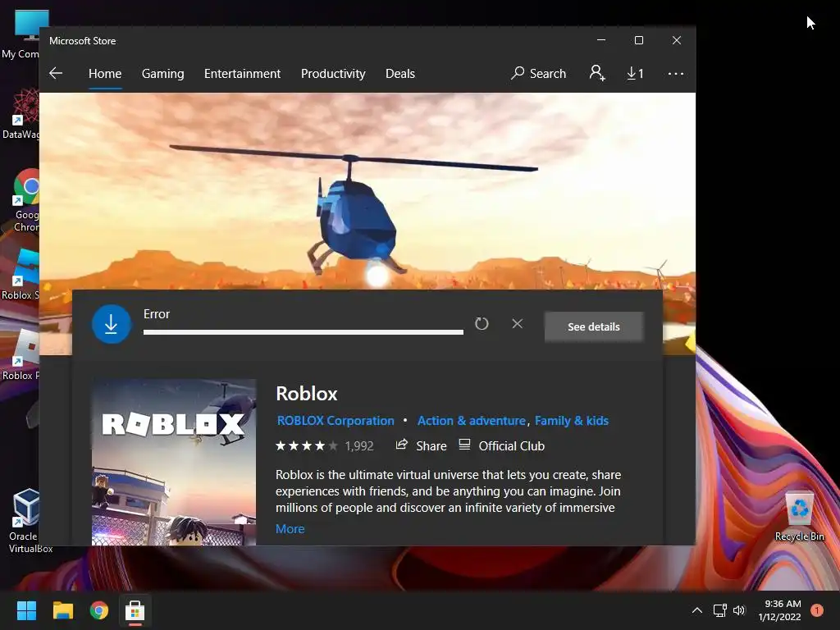
Task: View the Deals tab
Action: click(400, 73)
